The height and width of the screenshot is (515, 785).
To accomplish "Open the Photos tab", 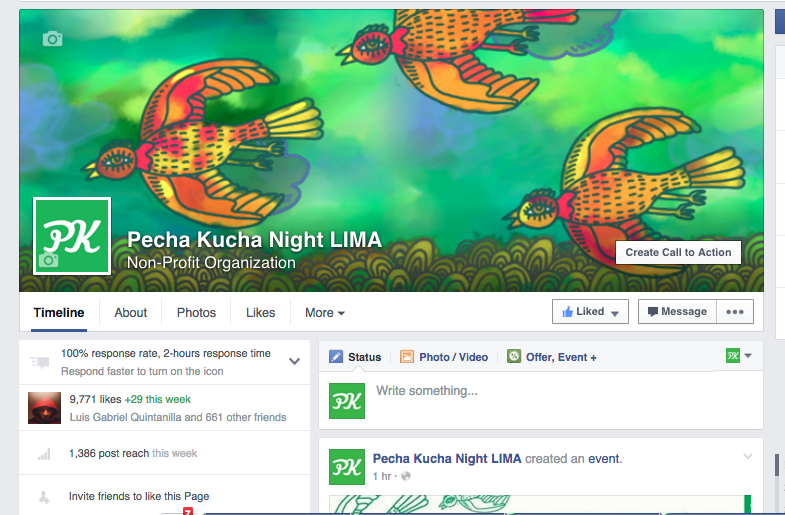I will click(196, 313).
